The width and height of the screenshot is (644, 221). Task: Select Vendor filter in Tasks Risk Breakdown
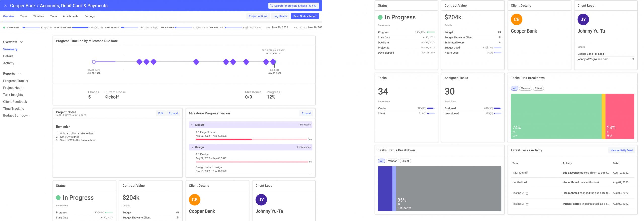tap(525, 88)
